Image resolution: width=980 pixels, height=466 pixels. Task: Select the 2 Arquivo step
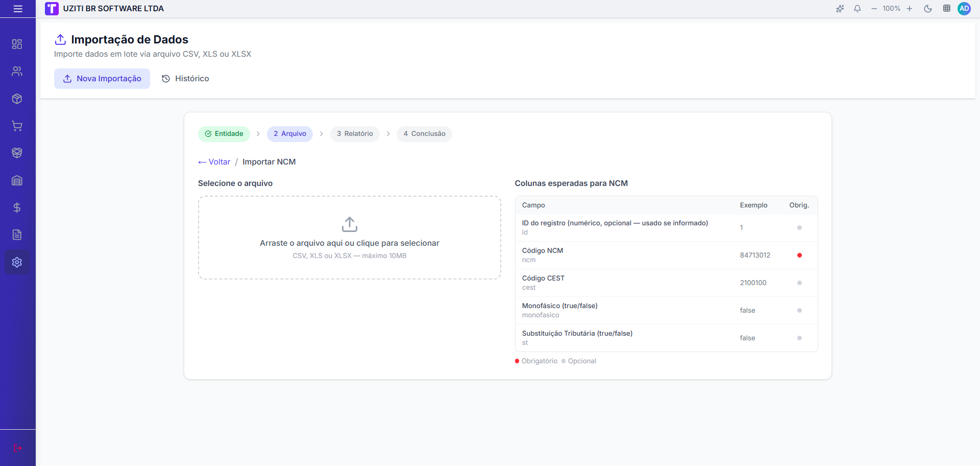[290, 134]
